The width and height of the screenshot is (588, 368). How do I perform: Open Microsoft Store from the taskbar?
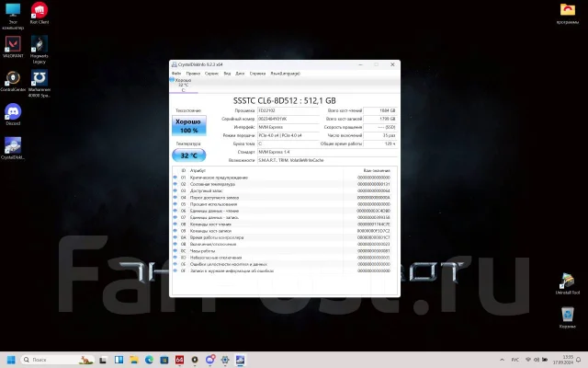tap(164, 360)
